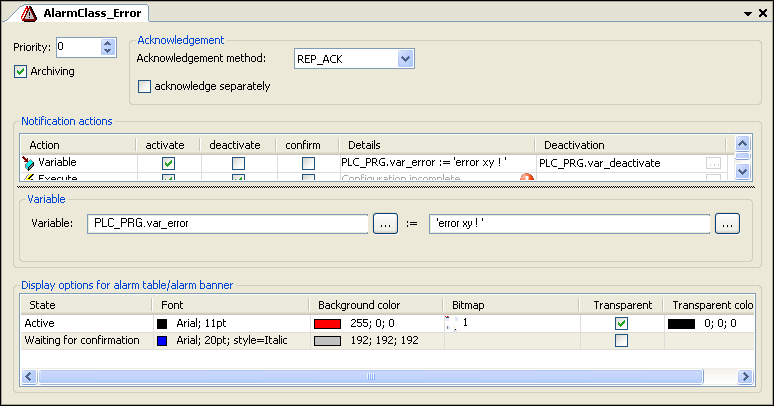Click the gray background color swatch 192; 192; 192
The height and width of the screenshot is (406, 774).
point(327,341)
